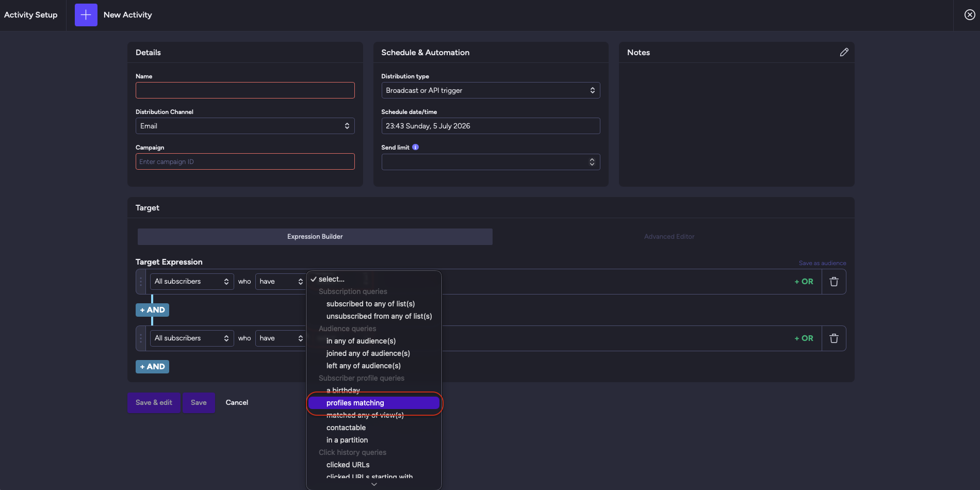Click the Save & edit button
The image size is (980, 490).
[x=154, y=403]
